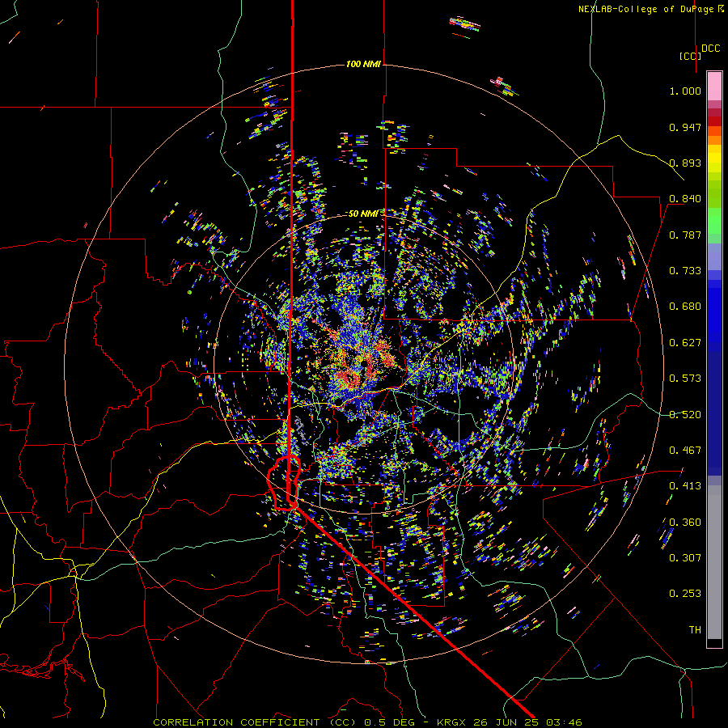Click the 0.467 scale value
This screenshot has width=728, height=728.
[685, 451]
